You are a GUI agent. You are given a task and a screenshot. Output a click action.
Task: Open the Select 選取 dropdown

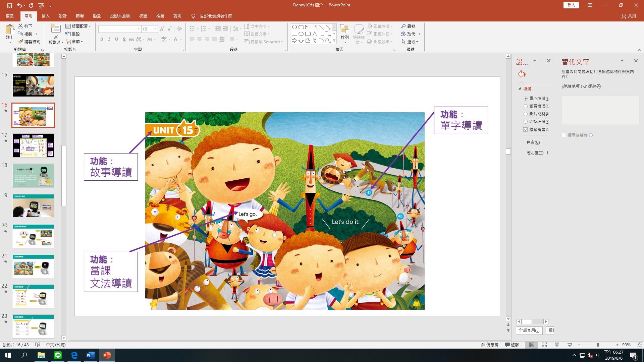[410, 42]
